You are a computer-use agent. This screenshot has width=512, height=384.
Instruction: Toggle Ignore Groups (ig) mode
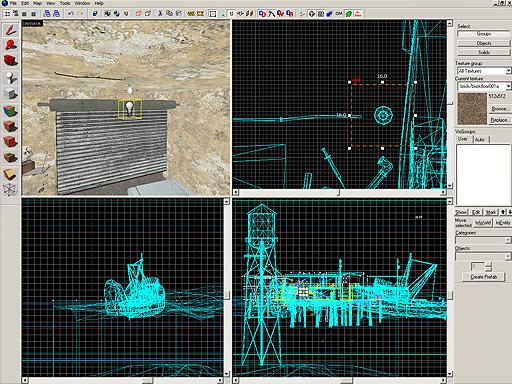[126, 14]
